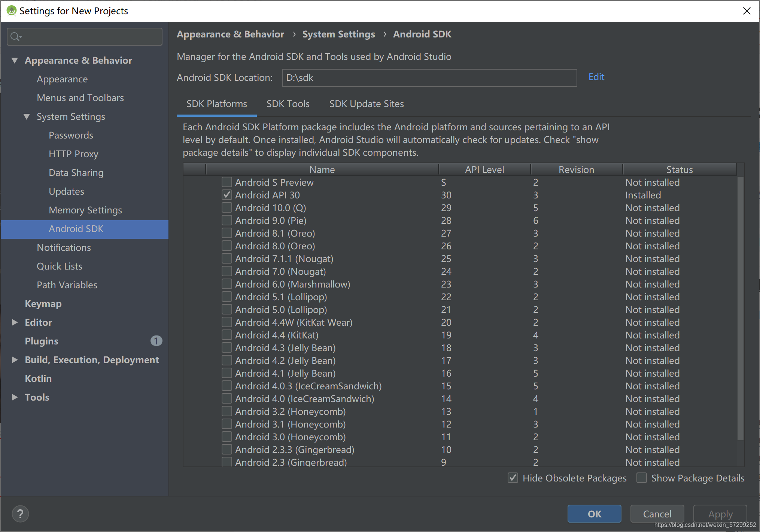Open HTTP Proxy settings
Image resolution: width=760 pixels, height=532 pixels.
[73, 154]
